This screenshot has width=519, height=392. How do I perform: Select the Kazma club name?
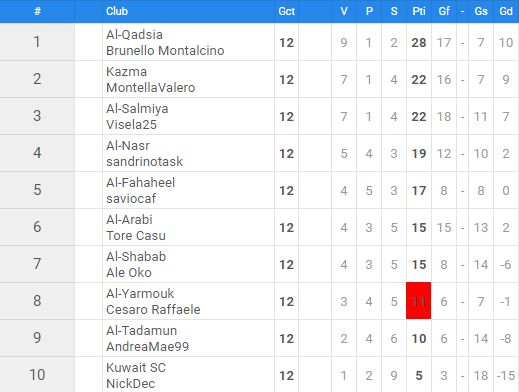coord(126,72)
